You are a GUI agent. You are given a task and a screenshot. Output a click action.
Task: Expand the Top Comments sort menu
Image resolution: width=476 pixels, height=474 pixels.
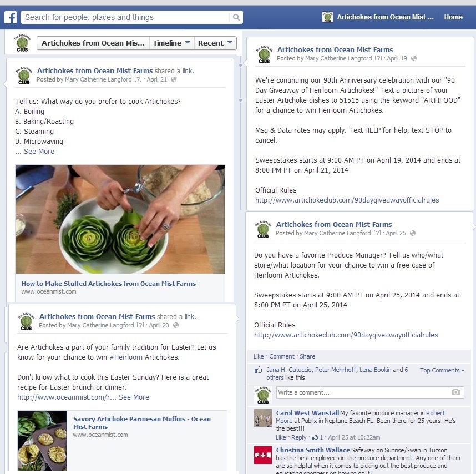442,370
